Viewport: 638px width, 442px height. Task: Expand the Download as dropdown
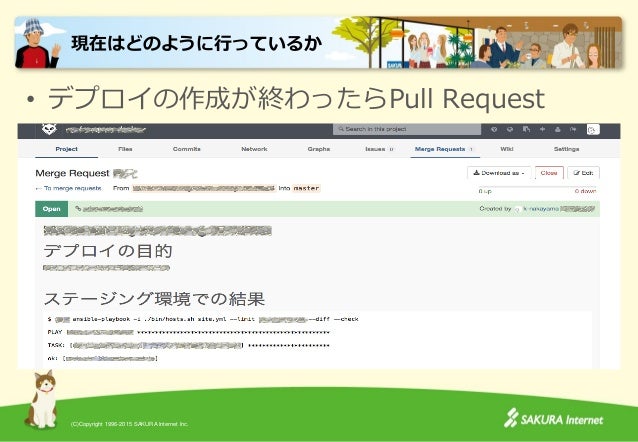point(499,173)
